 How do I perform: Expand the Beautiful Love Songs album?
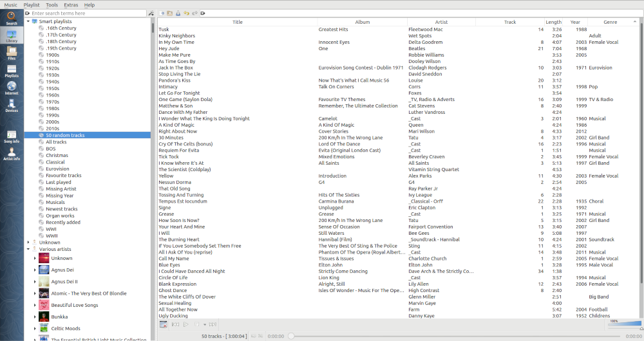35,306
